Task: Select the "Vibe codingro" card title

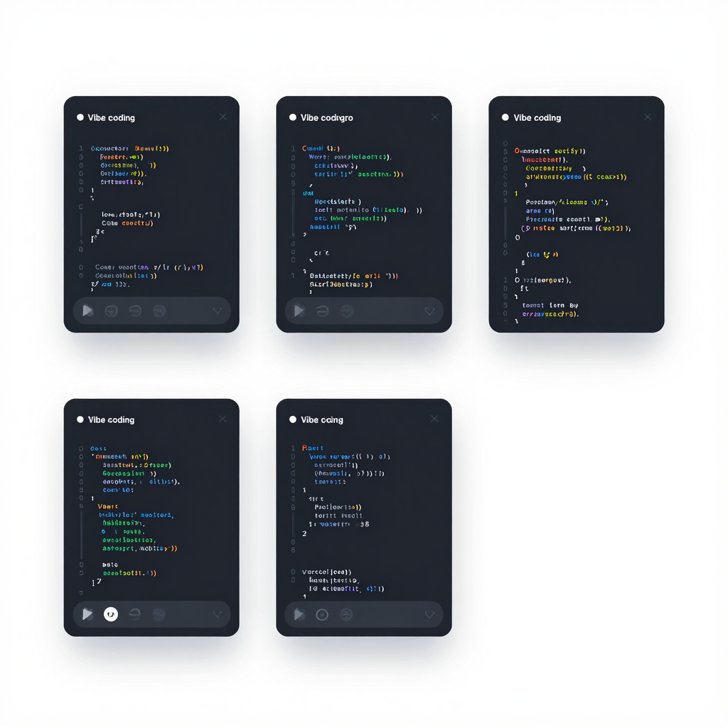Action: click(x=326, y=117)
